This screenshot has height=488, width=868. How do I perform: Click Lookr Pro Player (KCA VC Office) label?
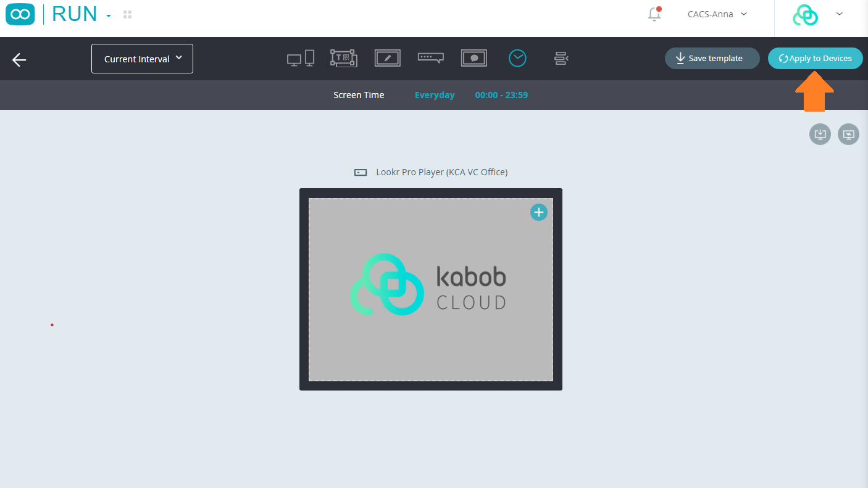pos(442,172)
